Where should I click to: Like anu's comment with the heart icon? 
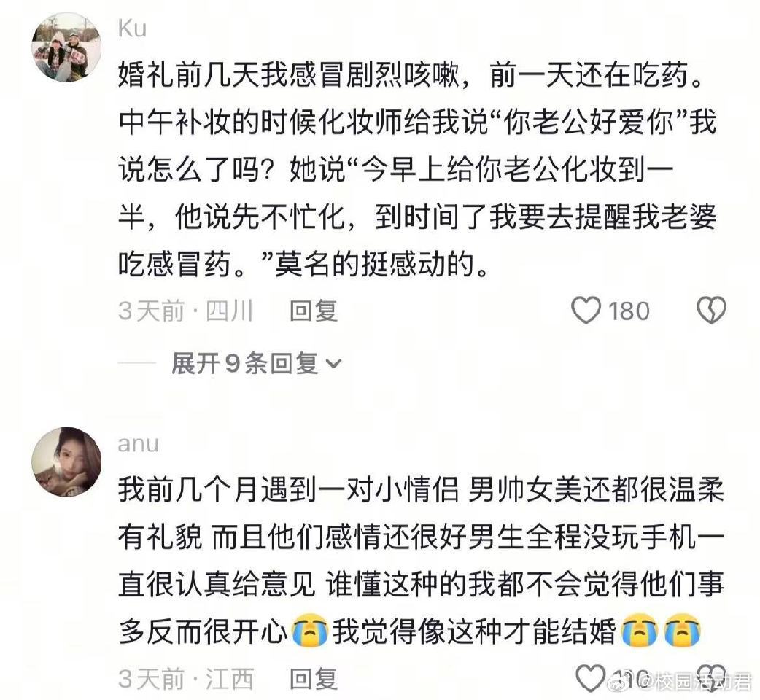[x=591, y=677]
